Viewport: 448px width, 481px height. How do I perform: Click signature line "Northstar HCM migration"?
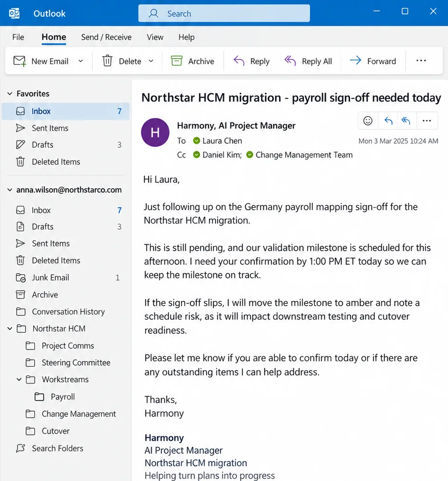(196, 463)
